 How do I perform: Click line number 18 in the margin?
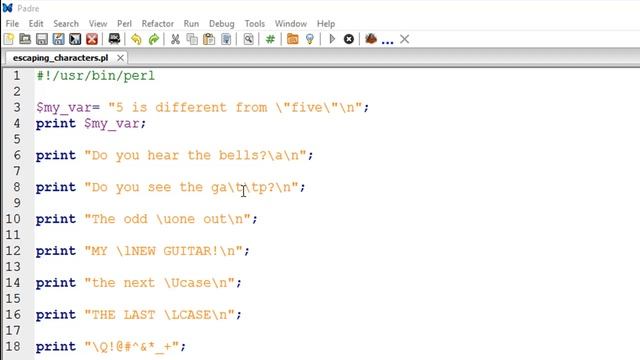click(13, 347)
